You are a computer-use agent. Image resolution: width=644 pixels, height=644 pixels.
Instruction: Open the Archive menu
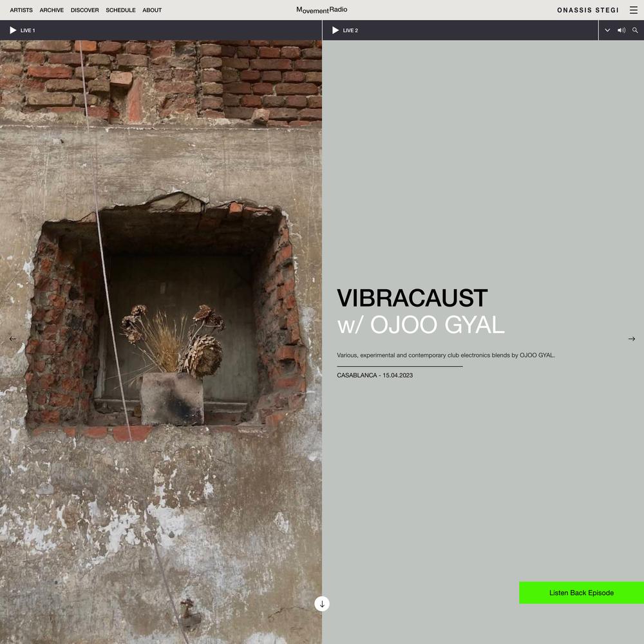[x=52, y=10]
